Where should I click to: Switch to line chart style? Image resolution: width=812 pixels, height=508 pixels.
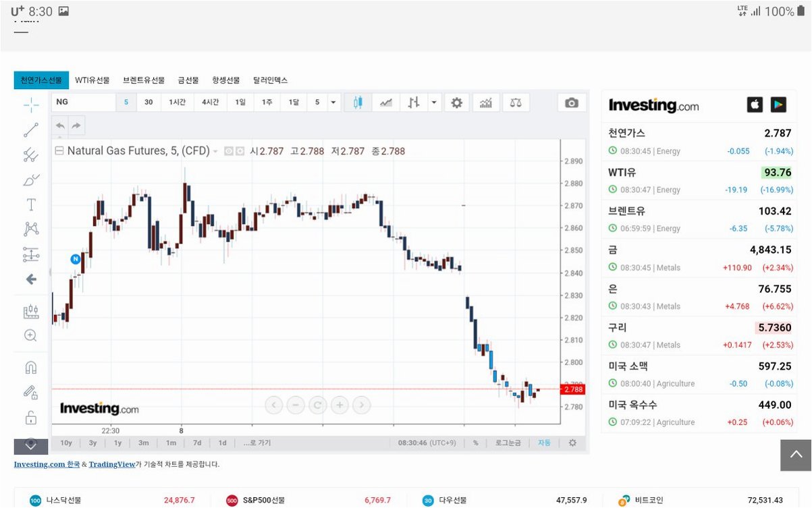pyautogui.click(x=385, y=103)
